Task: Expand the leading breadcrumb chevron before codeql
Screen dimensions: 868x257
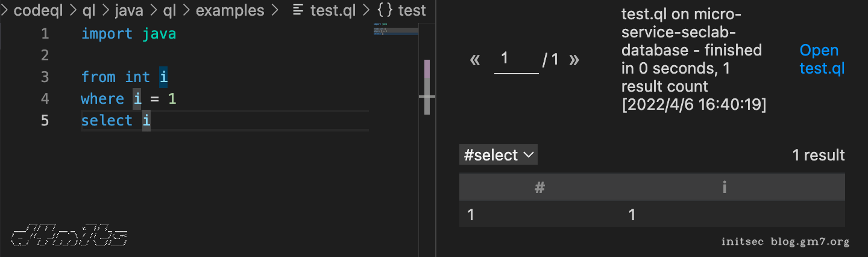Action: (x=4, y=10)
